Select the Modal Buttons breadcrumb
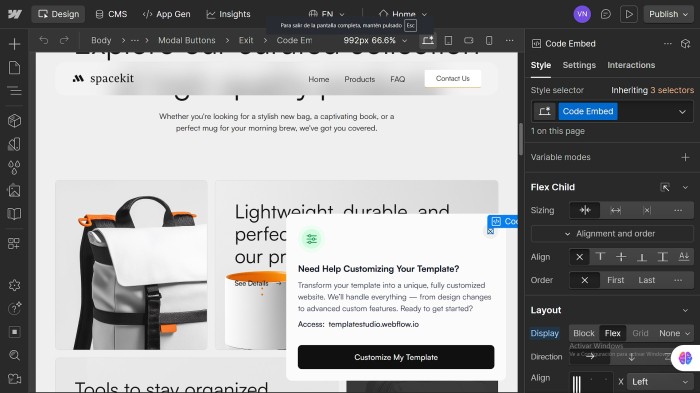Screen dimensions: 700x393 (187, 40)
